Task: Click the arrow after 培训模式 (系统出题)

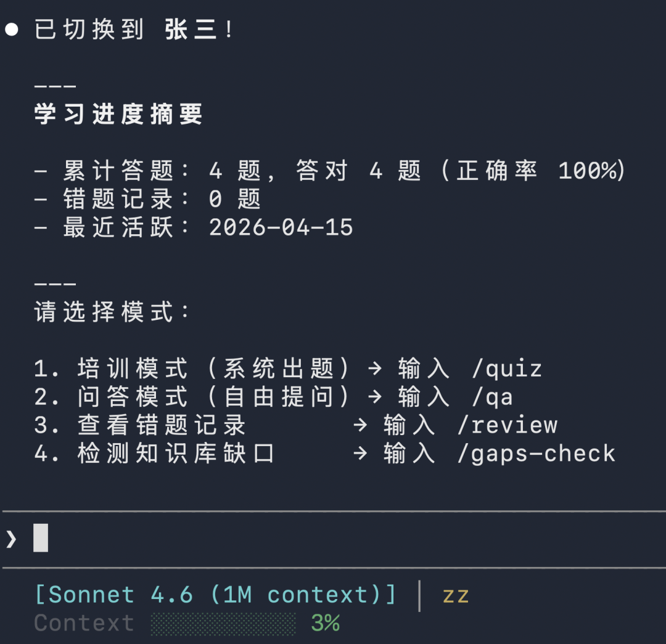Action: [x=374, y=369]
